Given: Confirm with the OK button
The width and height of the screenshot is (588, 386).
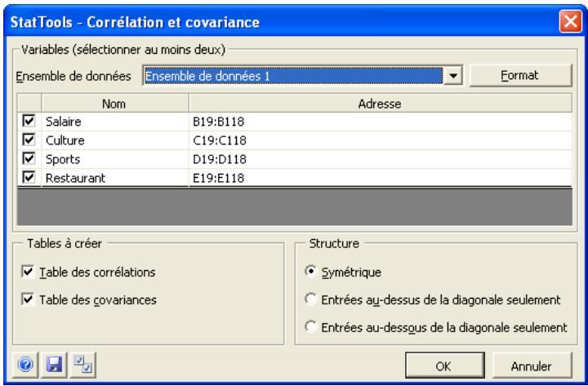Looking at the screenshot, I should 445,366.
